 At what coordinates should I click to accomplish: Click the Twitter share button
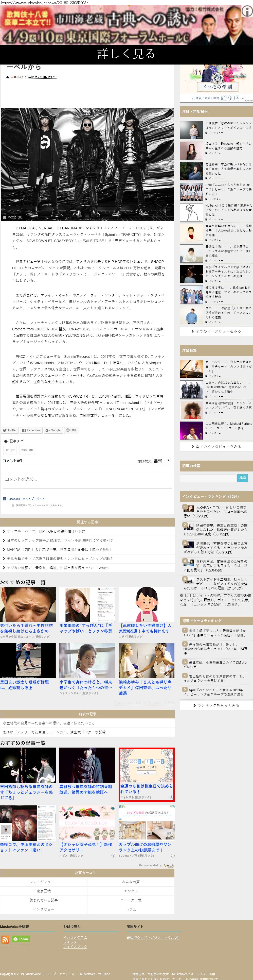click(9, 430)
